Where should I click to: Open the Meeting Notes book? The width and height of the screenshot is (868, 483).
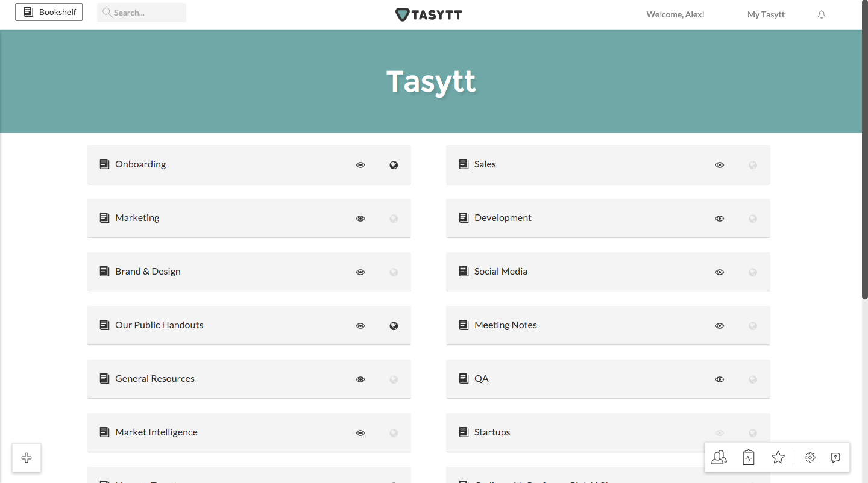(608, 325)
